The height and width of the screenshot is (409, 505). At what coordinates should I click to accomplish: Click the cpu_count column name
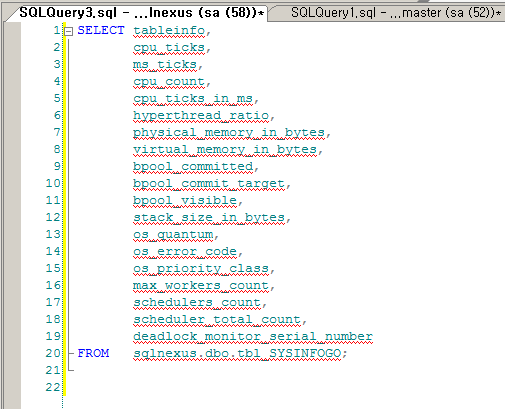pyautogui.click(x=169, y=82)
